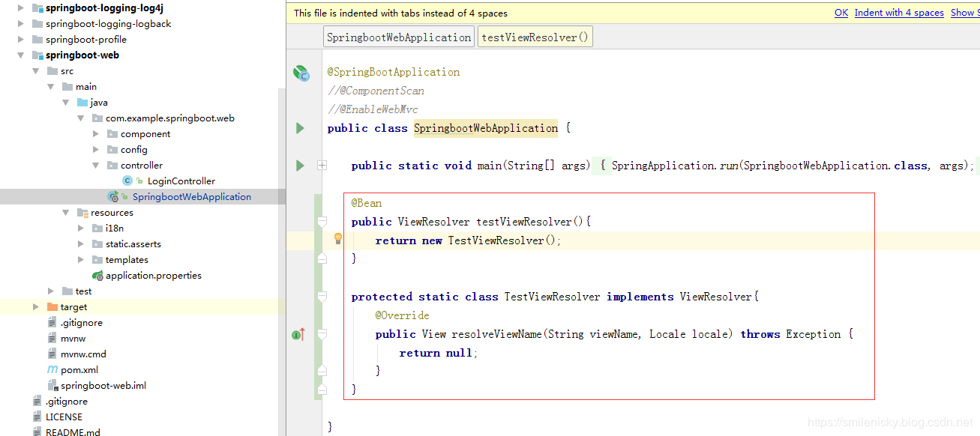This screenshot has width=980, height=436.
Task: Select SpringbootWebApplication in the project tree
Action: [x=191, y=197]
